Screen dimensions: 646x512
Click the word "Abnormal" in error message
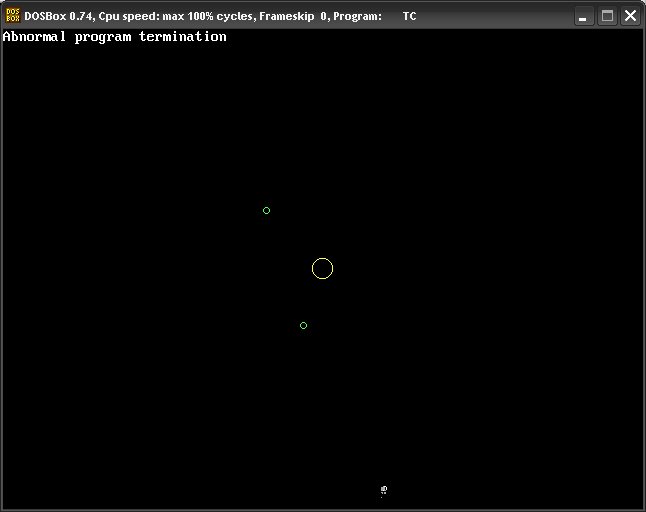(x=34, y=37)
